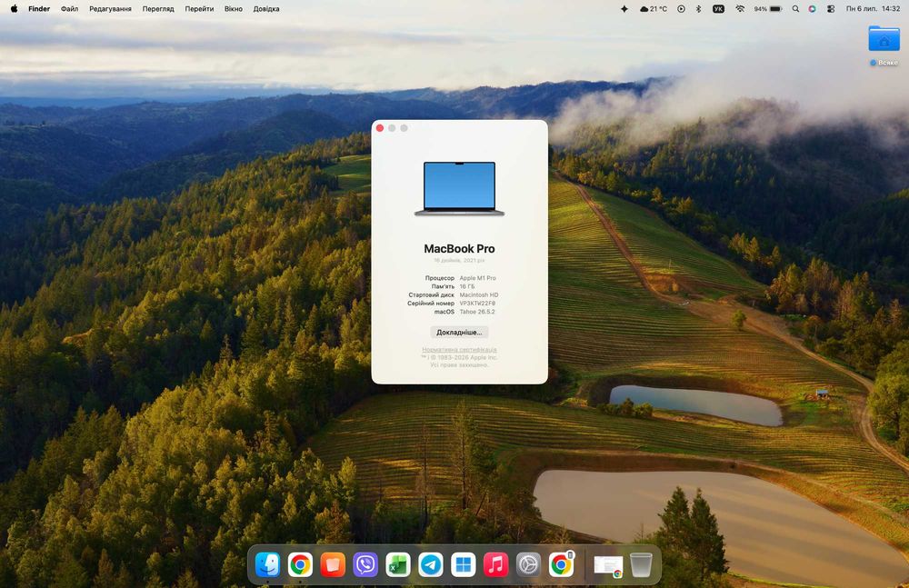Open the Довідка menu
This screenshot has height=588, width=909.
(266, 9)
